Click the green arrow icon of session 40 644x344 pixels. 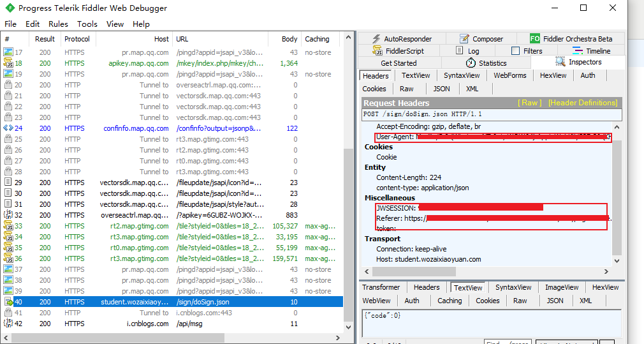click(x=9, y=302)
